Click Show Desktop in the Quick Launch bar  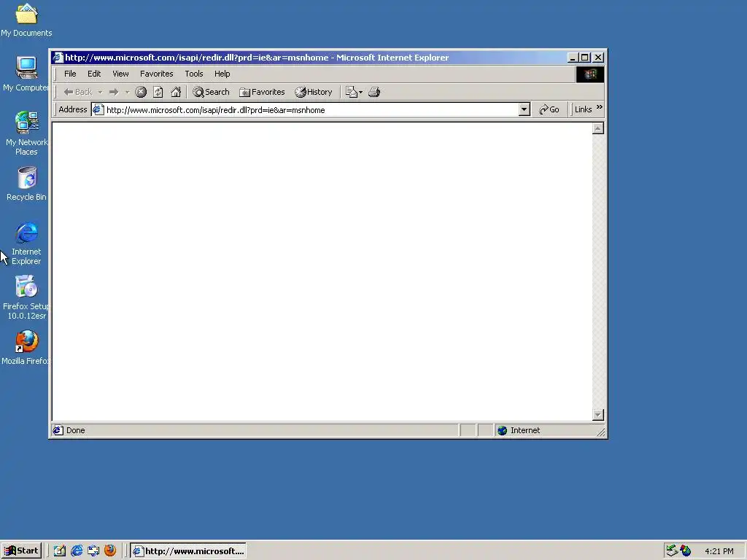[x=60, y=551]
